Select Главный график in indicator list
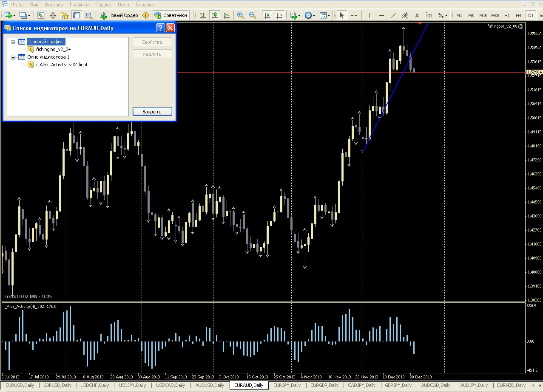This screenshot has width=543, height=392. 46,42
